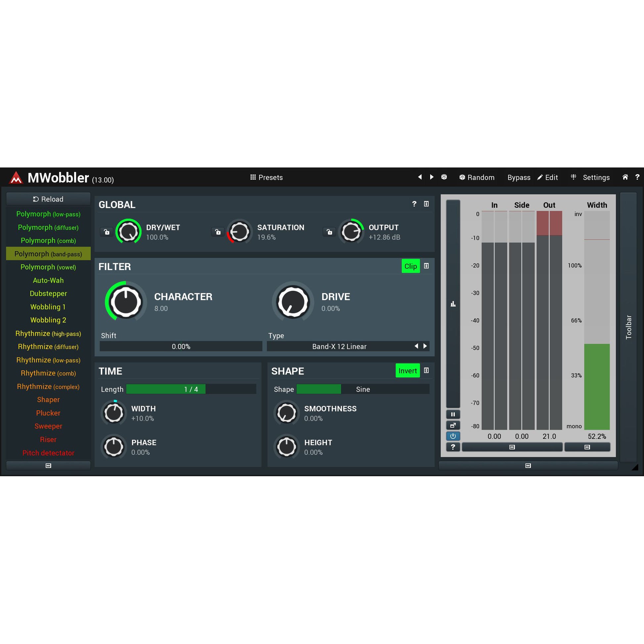Open the GLOBAL section help question mark

click(x=414, y=204)
